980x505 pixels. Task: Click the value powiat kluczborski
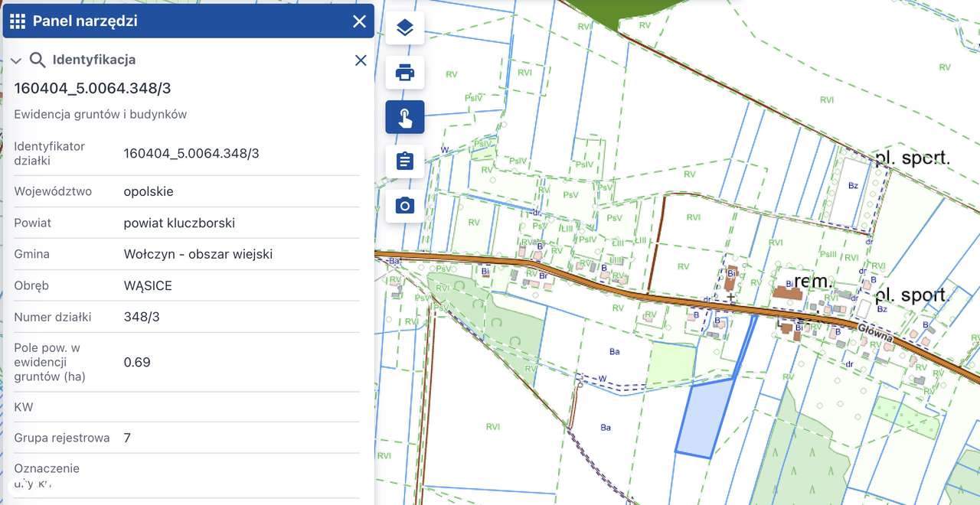pos(179,223)
